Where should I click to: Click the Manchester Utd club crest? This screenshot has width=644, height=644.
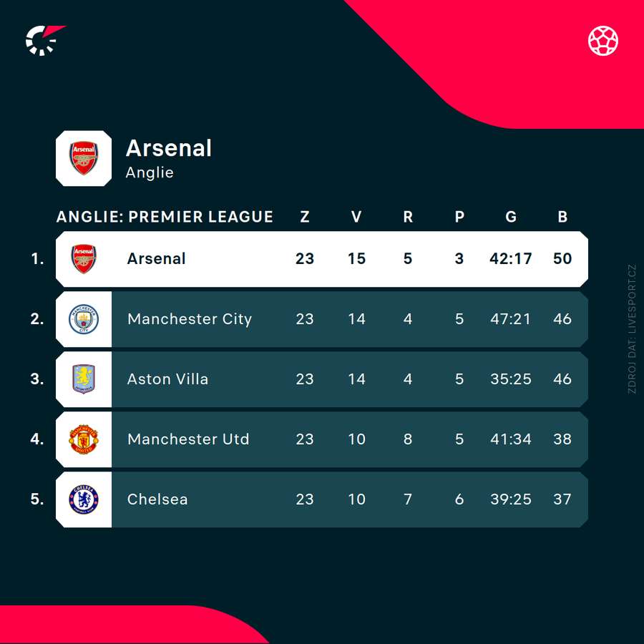[x=84, y=439]
